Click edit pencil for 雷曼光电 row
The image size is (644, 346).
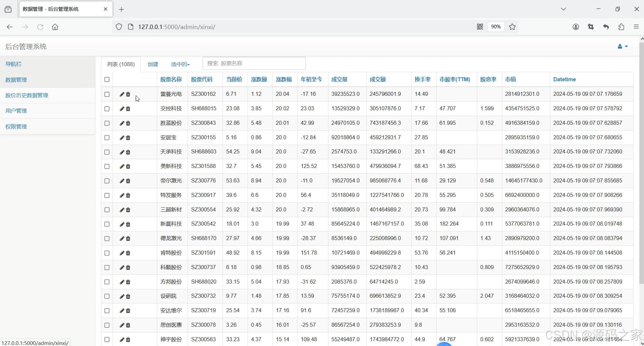122,94
